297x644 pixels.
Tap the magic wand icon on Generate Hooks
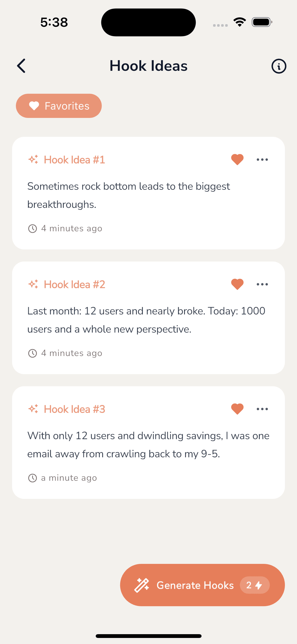142,585
